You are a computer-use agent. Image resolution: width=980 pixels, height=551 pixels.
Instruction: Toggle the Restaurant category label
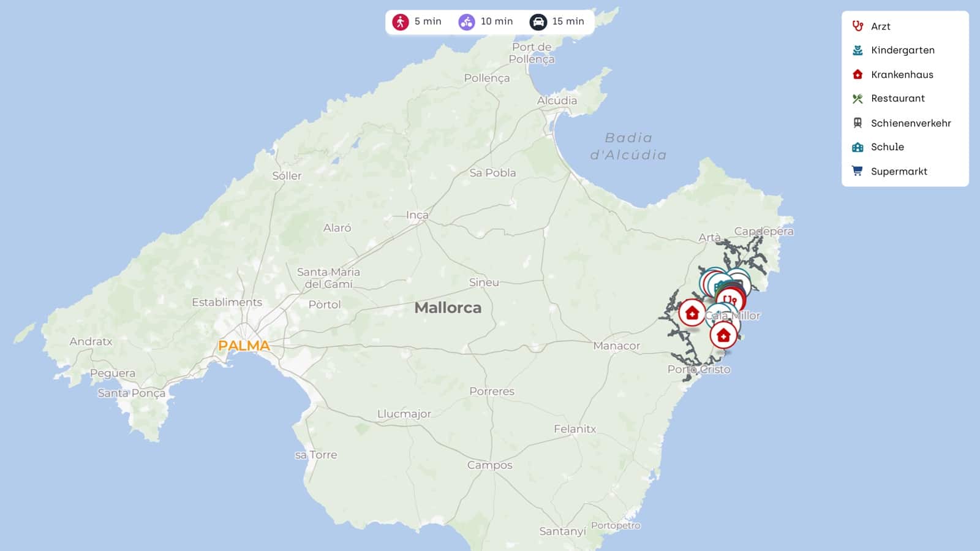click(x=898, y=99)
